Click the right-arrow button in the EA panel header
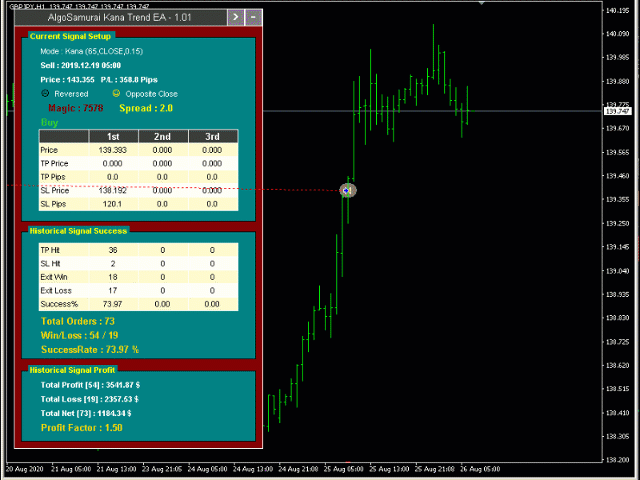Viewport: 640px width, 480px height. pyautogui.click(x=236, y=18)
